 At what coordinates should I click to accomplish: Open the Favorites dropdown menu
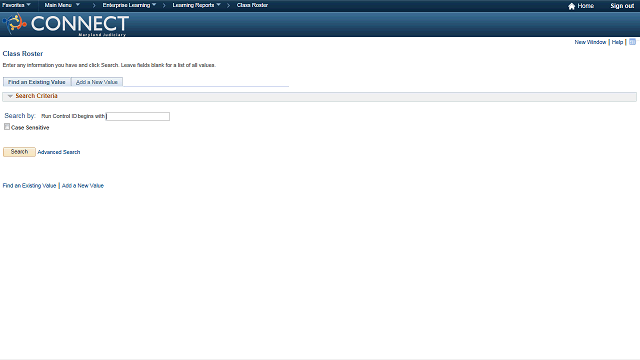tap(16, 5)
